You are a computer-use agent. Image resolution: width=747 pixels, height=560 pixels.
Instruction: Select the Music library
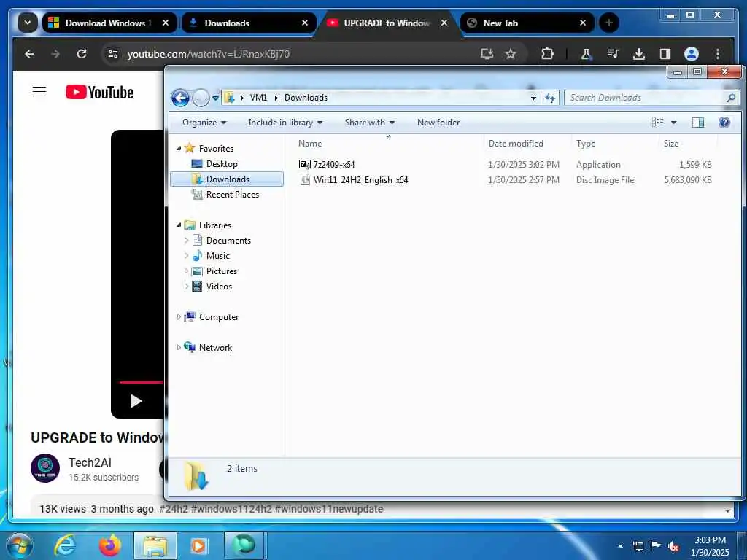pyautogui.click(x=217, y=256)
